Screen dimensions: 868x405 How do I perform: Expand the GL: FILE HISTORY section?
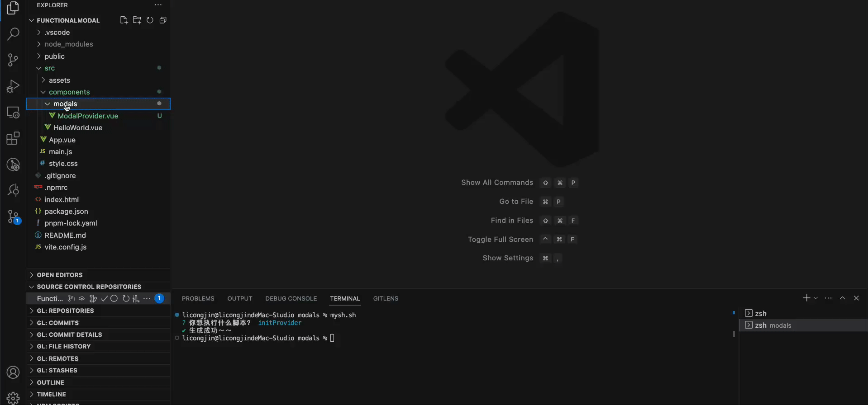[x=98, y=346]
